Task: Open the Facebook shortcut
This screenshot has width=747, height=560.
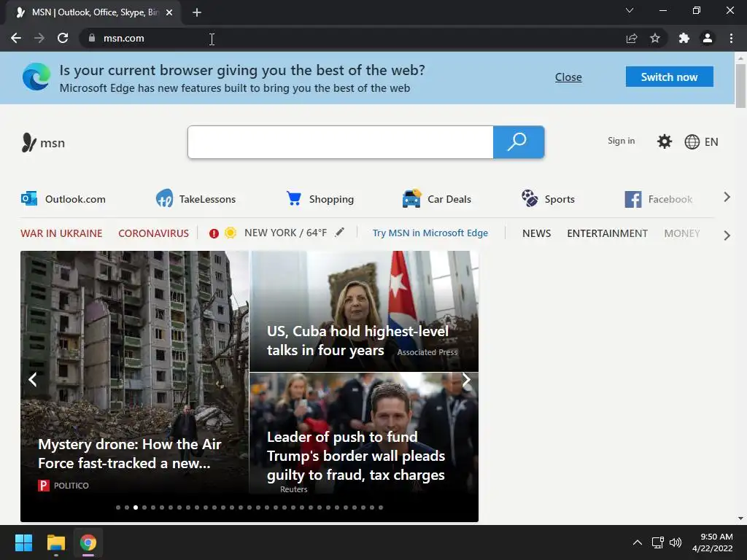Action: coord(659,199)
